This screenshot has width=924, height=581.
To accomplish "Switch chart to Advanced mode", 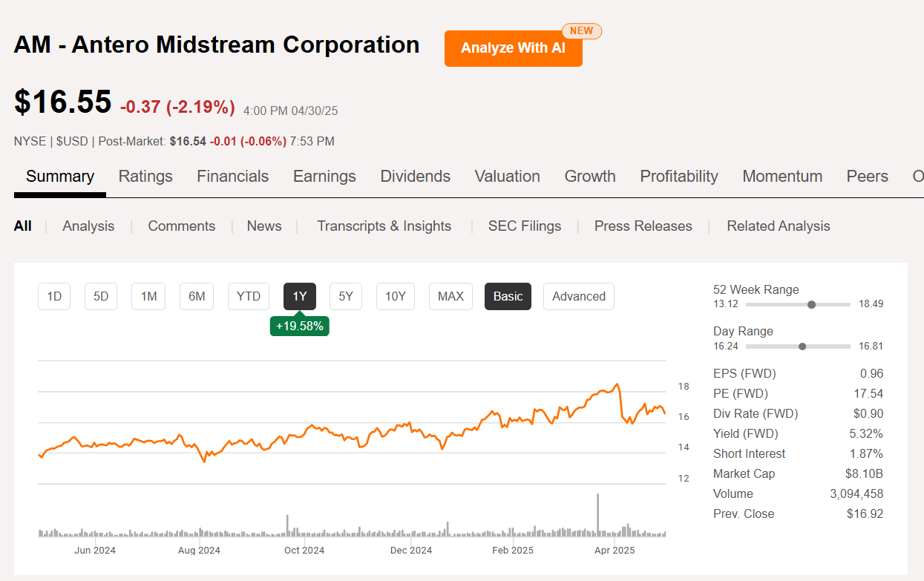I will 578,296.
